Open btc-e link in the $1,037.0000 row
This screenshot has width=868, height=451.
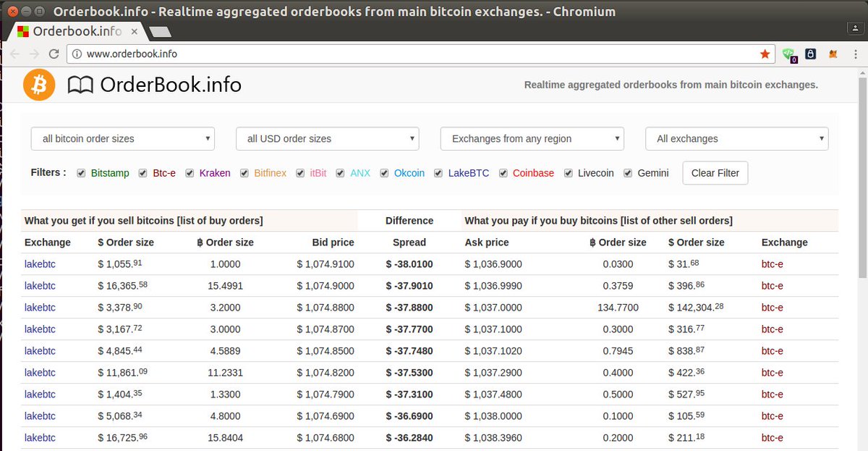(773, 308)
